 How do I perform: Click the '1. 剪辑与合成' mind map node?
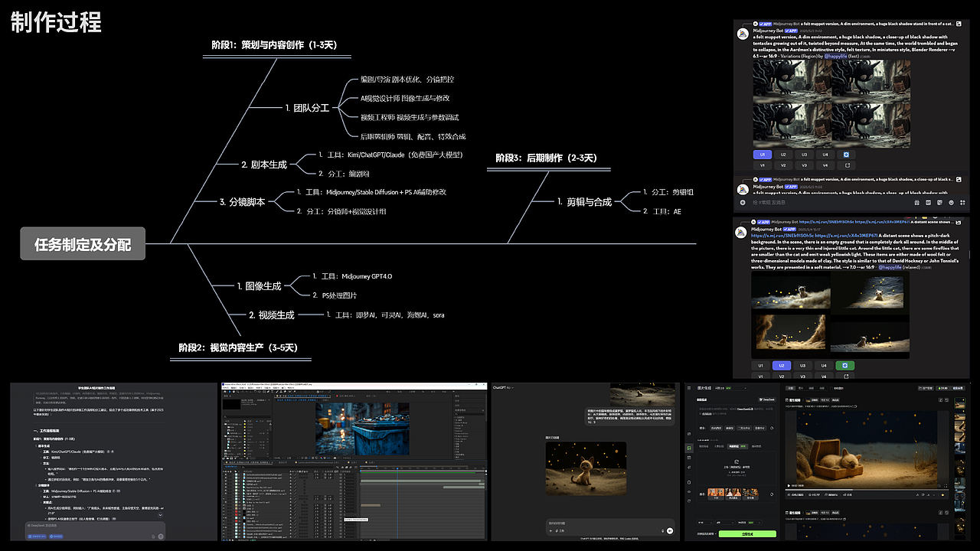(x=584, y=202)
